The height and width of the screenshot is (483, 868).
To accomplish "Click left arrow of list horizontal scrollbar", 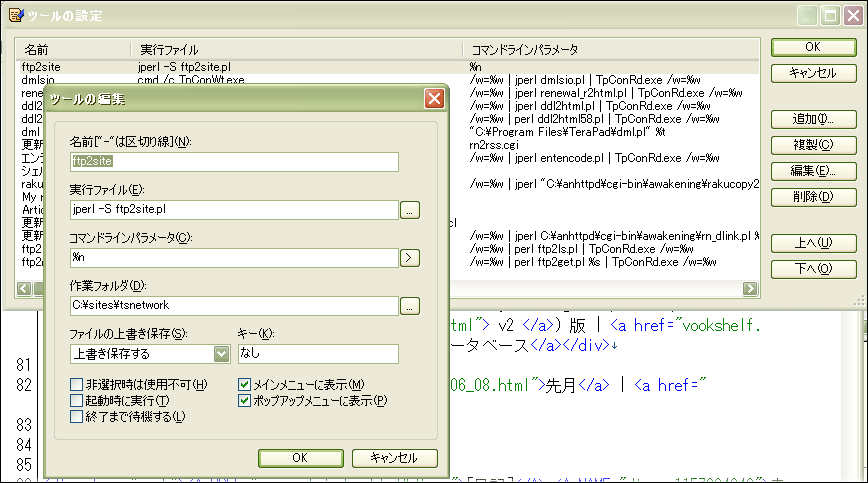I will coord(24,288).
